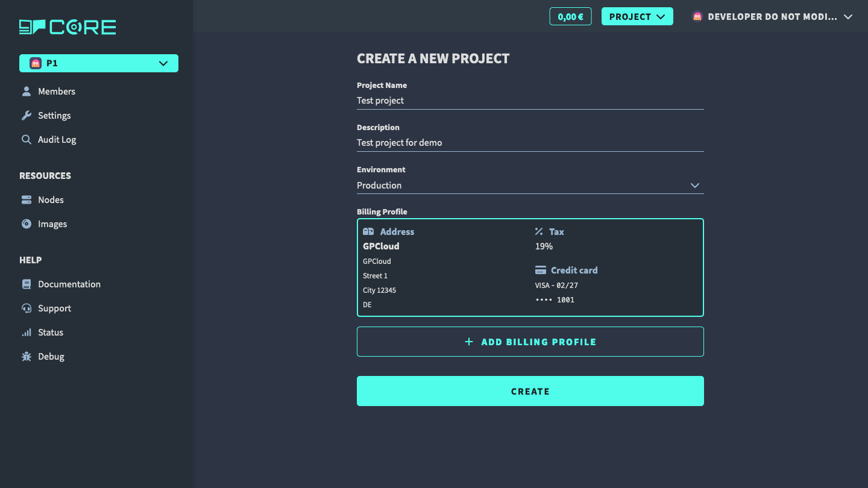Click the Debug bug icon
The height and width of the screenshot is (488, 868).
(27, 357)
